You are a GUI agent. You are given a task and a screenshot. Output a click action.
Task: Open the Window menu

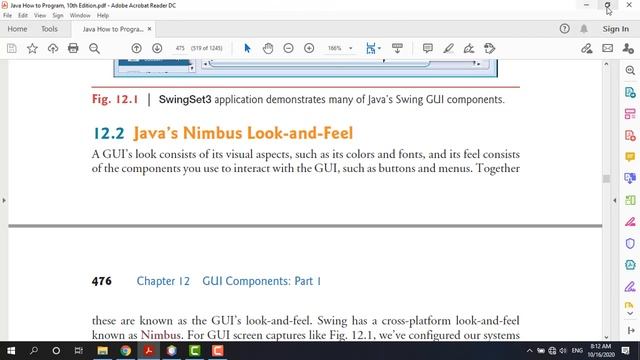pyautogui.click(x=80, y=15)
